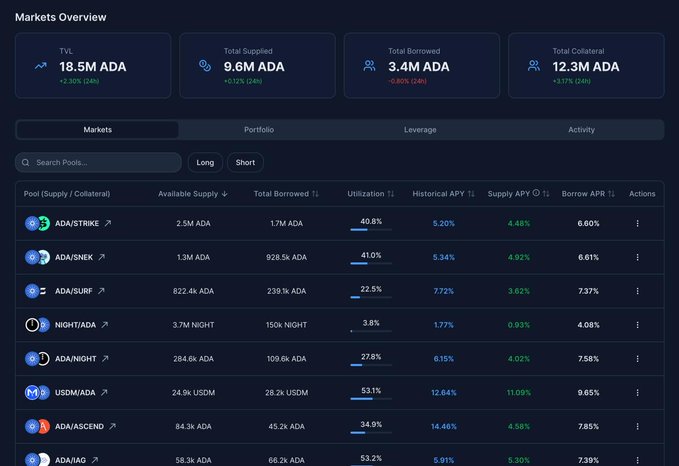Click ADA/STRIKE 40.8% utilization bar
Screen dimensions: 679x466
tap(371, 230)
